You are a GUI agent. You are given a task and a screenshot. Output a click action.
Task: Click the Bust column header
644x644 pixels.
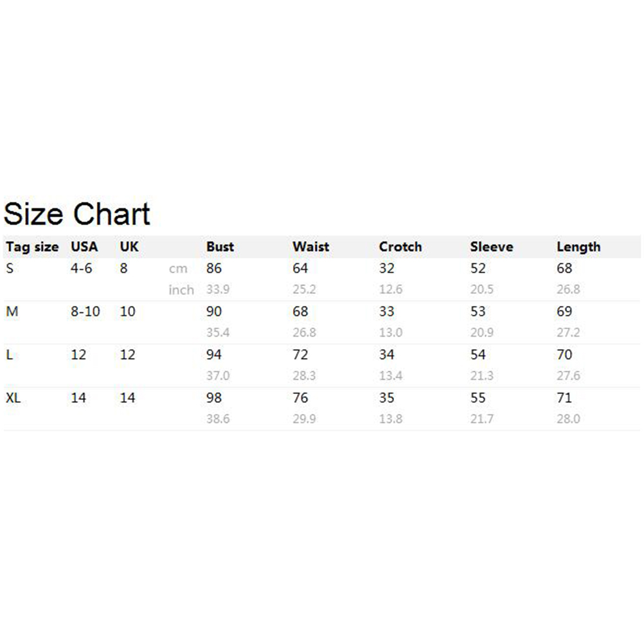pos(220,247)
